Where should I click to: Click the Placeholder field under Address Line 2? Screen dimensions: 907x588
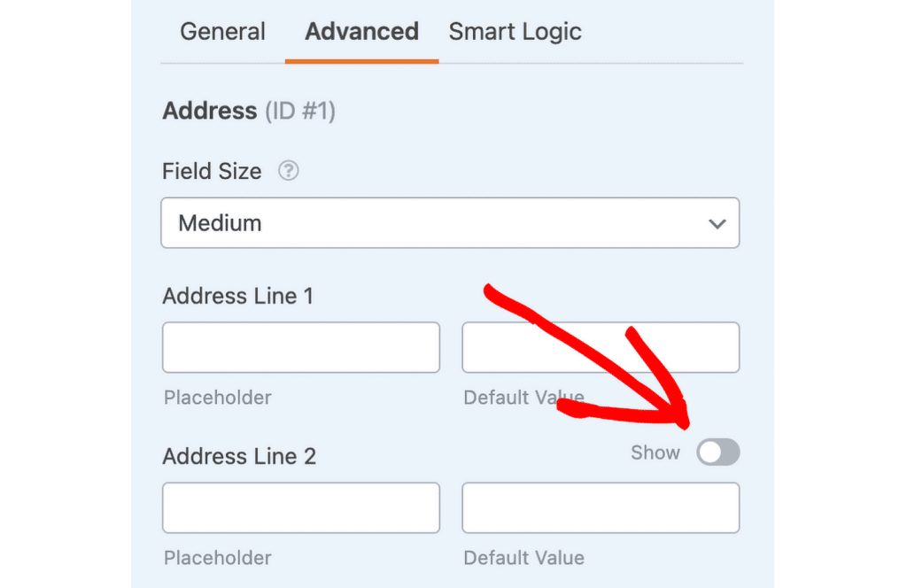pos(300,507)
